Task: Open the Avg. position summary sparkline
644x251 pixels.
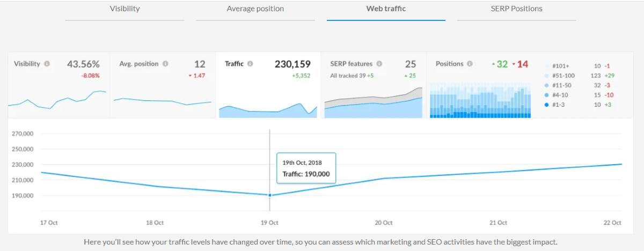Action: (x=163, y=101)
